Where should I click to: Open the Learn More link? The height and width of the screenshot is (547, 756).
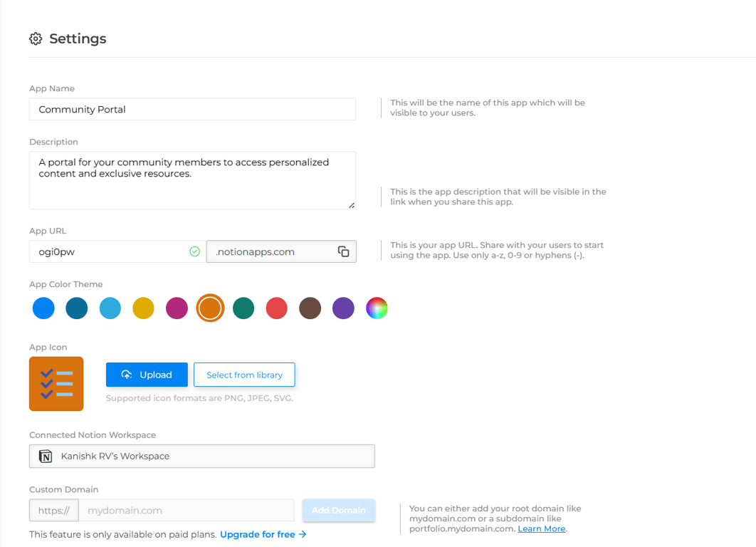pos(541,528)
